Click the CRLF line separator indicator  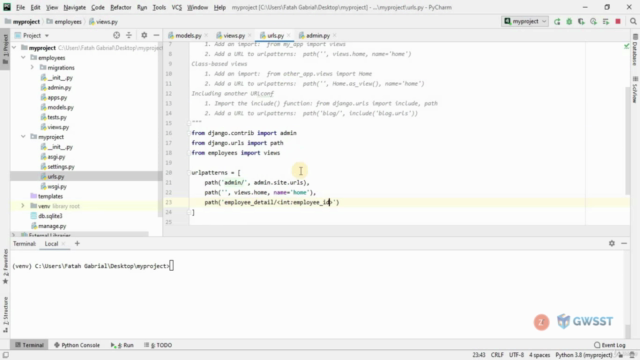click(497, 355)
